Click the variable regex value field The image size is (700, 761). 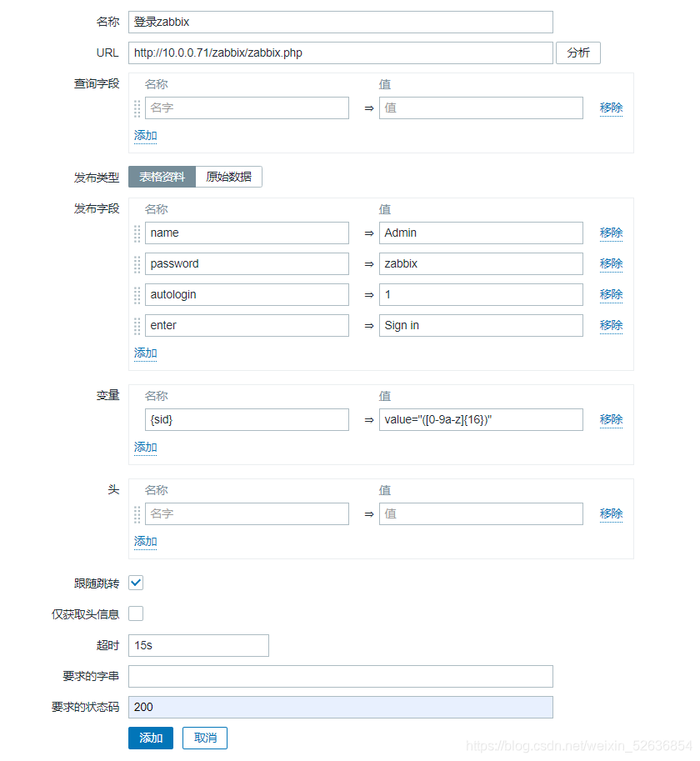[481, 420]
